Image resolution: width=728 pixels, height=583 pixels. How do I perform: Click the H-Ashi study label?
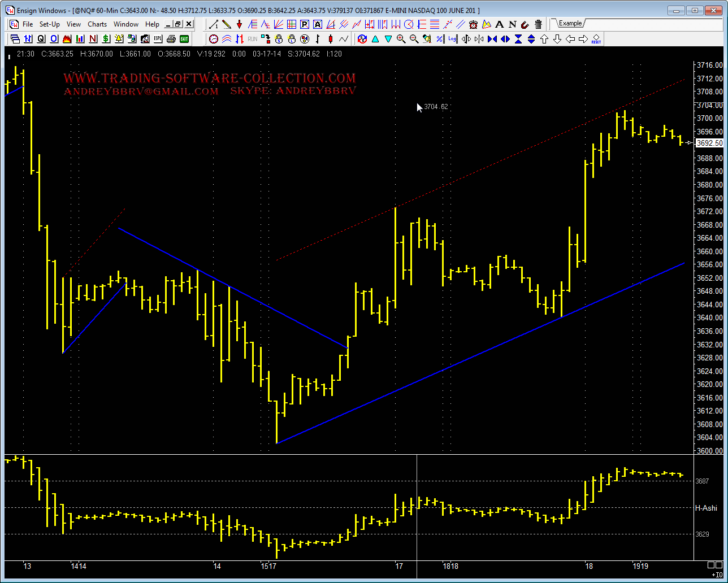tap(706, 508)
